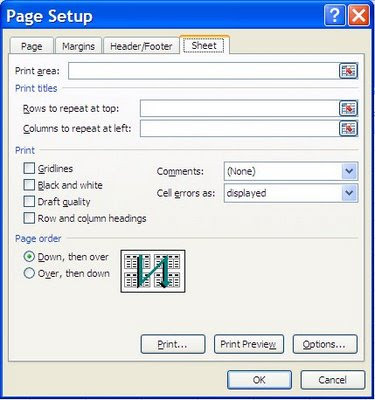The width and height of the screenshot is (375, 400).
Task: Click the Options... button
Action: click(x=325, y=344)
